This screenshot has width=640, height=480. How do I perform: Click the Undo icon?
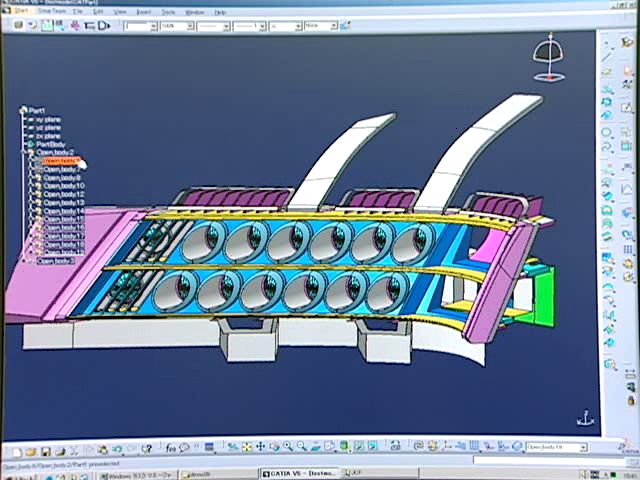click(117, 451)
